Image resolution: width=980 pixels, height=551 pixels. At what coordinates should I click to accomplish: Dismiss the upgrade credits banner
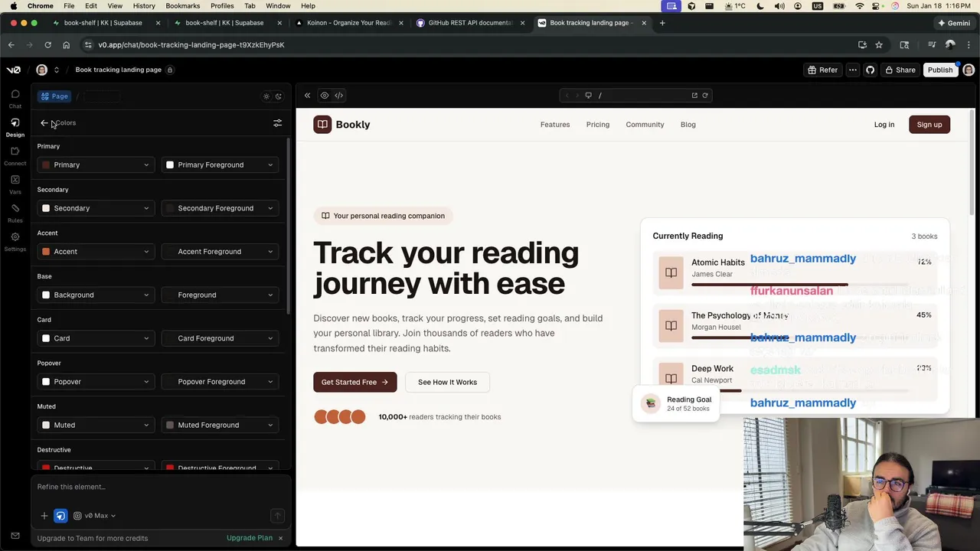(280, 538)
